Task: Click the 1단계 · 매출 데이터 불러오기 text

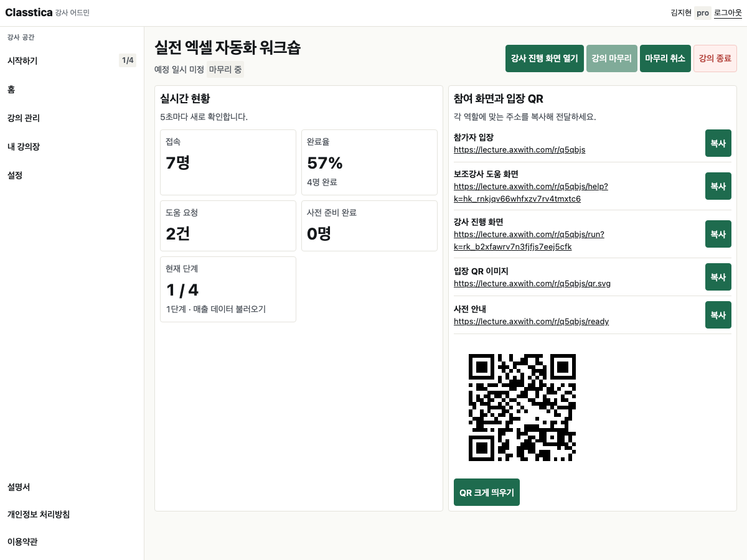Action: coord(215,309)
